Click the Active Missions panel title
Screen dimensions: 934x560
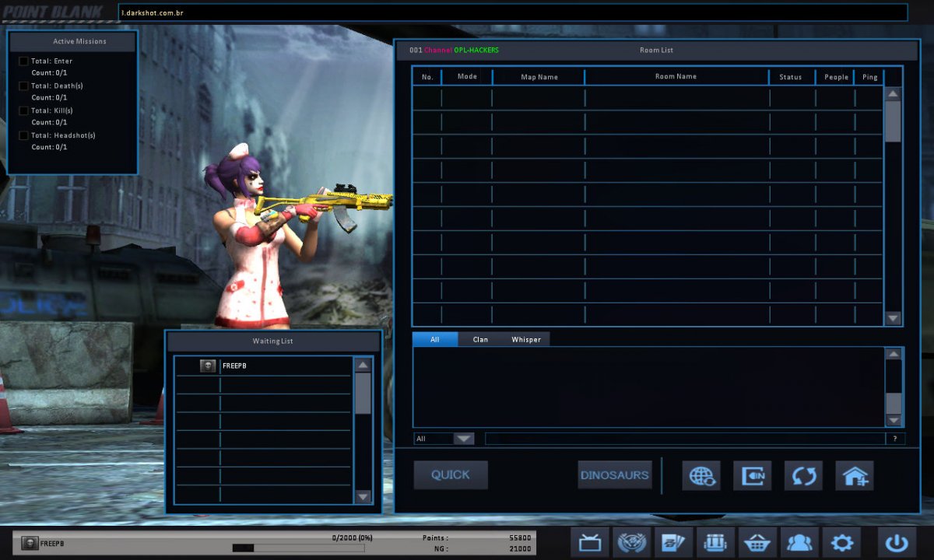[79, 41]
